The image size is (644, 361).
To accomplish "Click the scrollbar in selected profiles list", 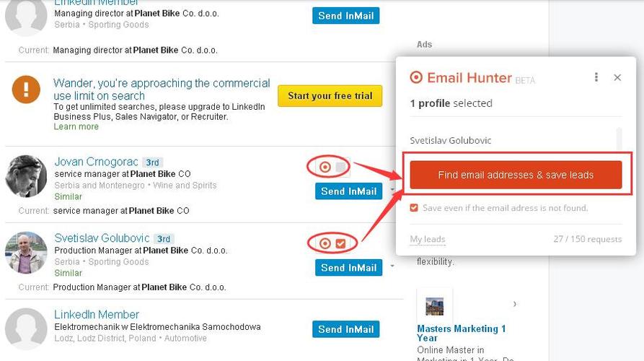I will pyautogui.click(x=619, y=139).
